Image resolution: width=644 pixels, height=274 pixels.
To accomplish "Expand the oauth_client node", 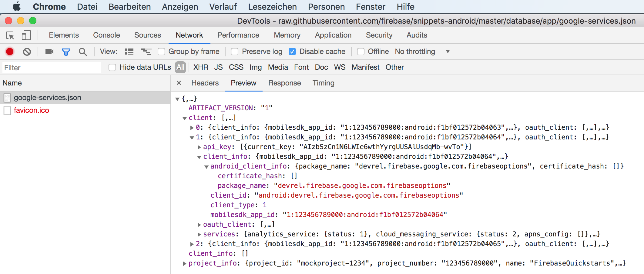I will (x=199, y=225).
